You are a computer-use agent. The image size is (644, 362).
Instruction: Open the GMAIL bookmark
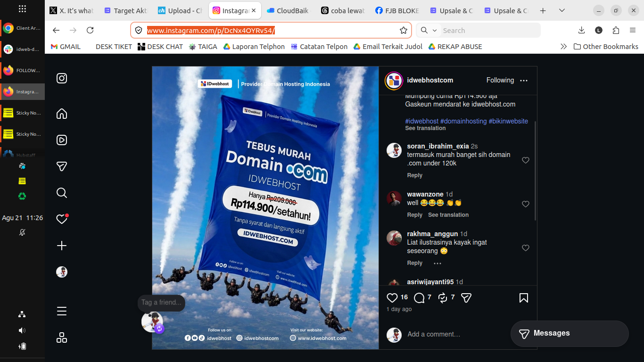click(x=66, y=47)
